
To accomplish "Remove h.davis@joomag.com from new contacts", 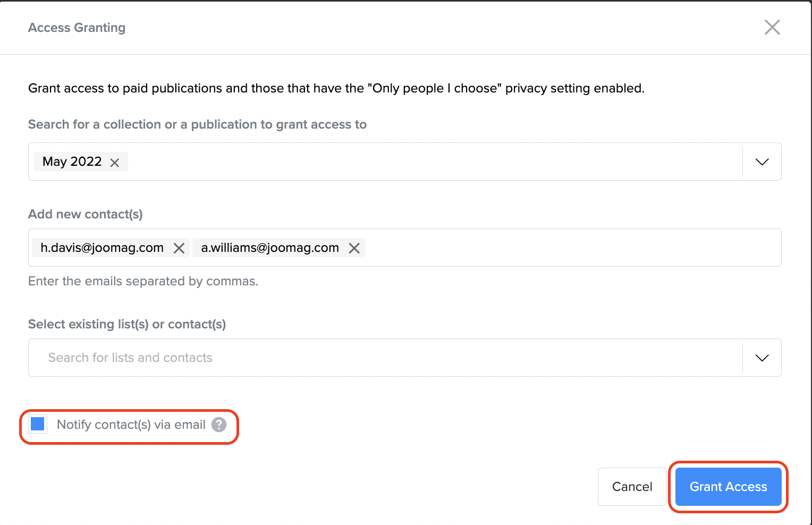I will pyautogui.click(x=179, y=248).
